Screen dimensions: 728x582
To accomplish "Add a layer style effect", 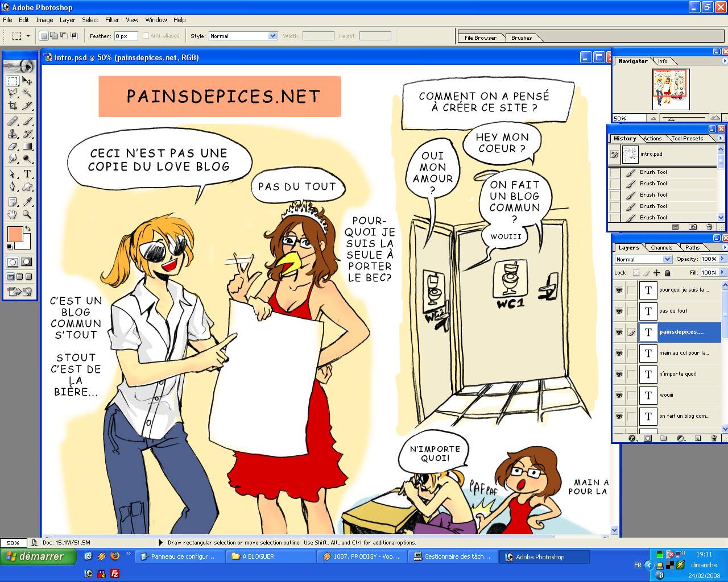I will (631, 438).
